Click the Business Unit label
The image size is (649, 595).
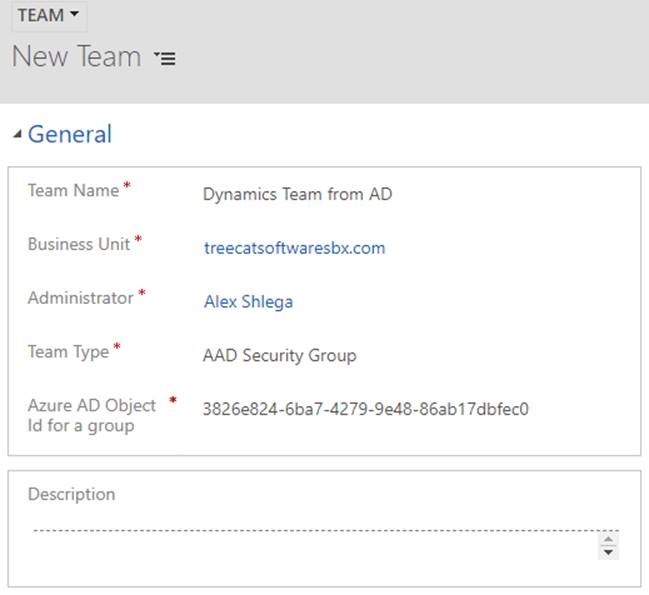pos(79,244)
